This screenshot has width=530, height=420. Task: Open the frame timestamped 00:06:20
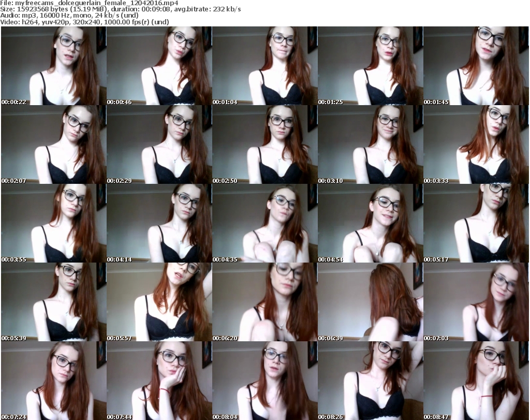point(265,302)
